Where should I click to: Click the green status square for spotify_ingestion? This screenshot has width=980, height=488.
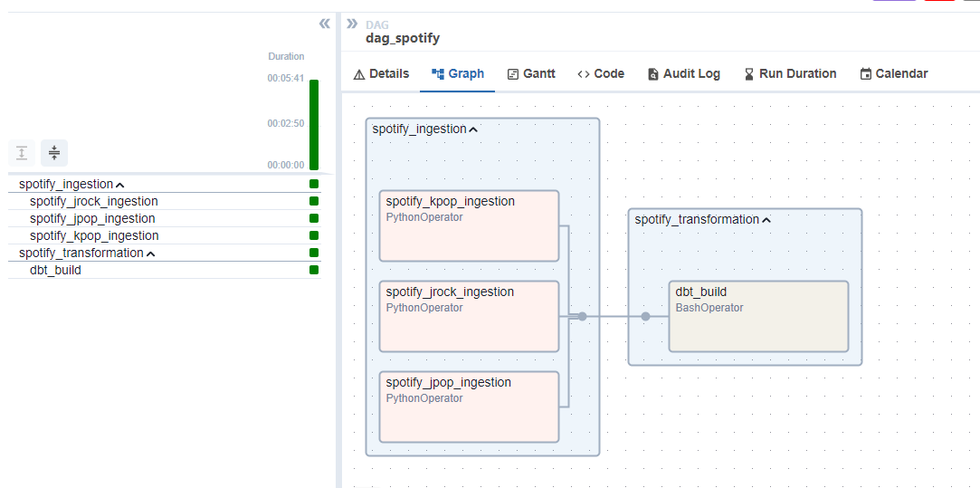pos(314,184)
